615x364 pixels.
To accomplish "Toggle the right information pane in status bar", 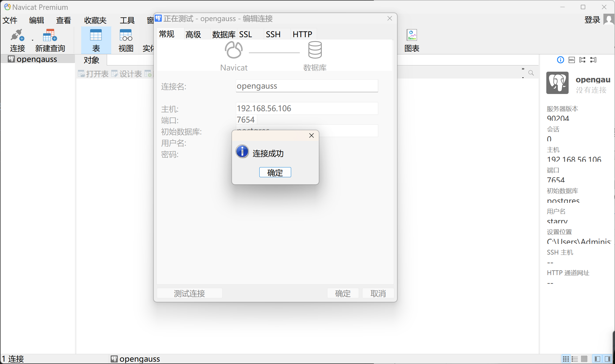I will point(607,359).
